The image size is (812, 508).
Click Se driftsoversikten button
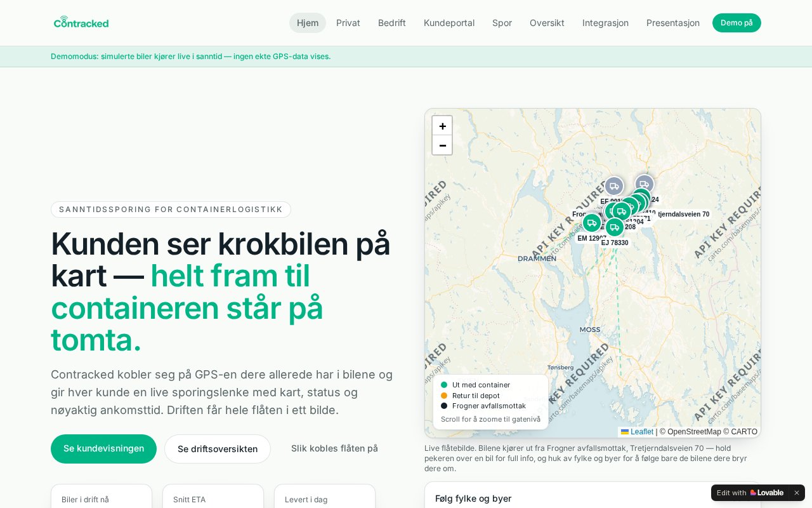coord(218,449)
